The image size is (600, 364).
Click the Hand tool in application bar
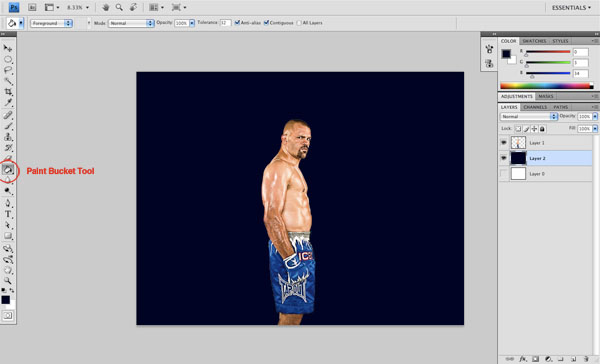(105, 7)
